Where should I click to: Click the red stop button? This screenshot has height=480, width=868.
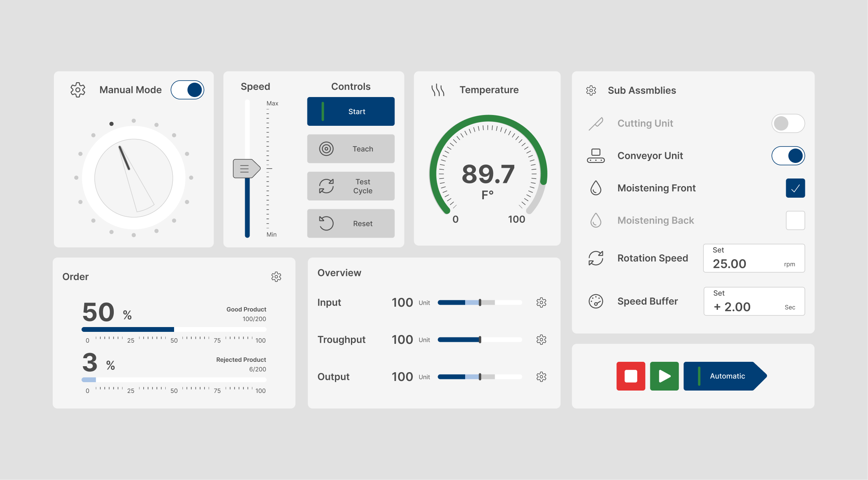[630, 376]
